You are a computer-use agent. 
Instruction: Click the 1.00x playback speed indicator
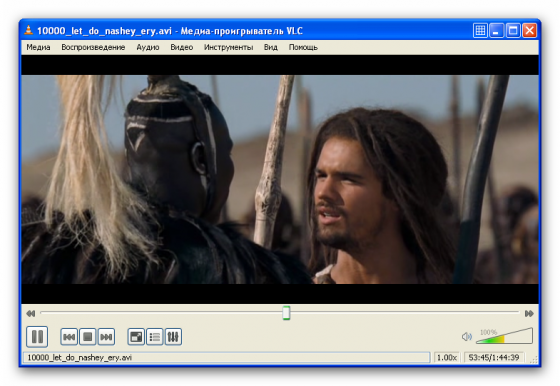click(447, 357)
